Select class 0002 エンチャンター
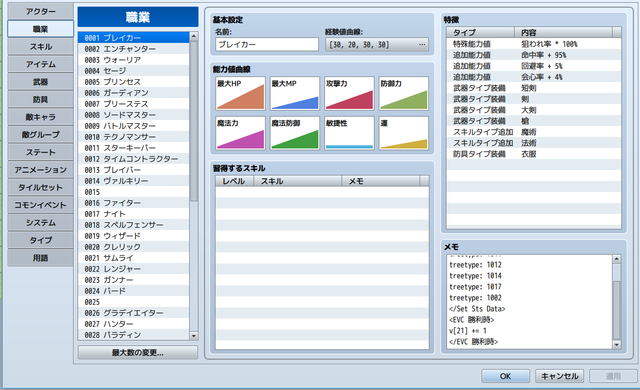This screenshot has height=390, width=640. [x=133, y=49]
